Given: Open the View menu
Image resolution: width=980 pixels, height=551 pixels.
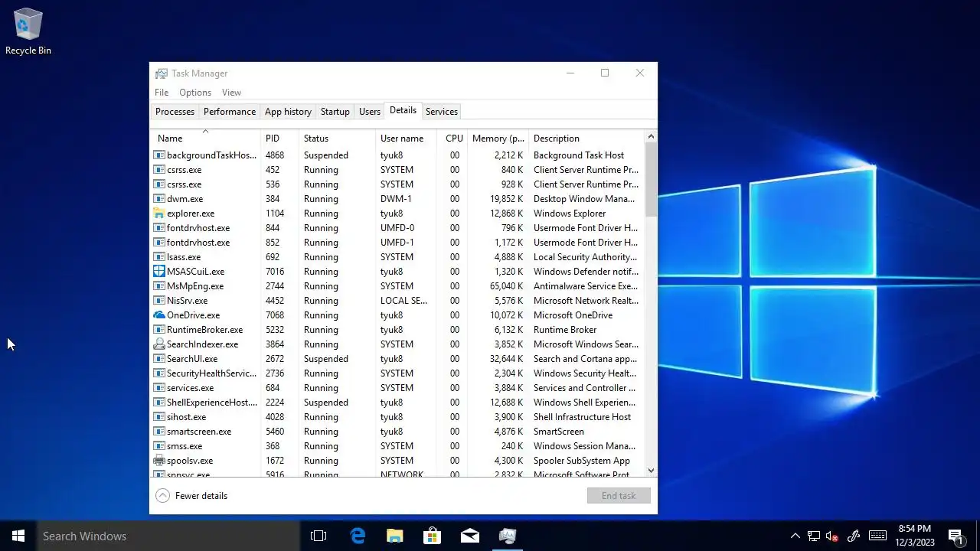Looking at the screenshot, I should coord(231,93).
